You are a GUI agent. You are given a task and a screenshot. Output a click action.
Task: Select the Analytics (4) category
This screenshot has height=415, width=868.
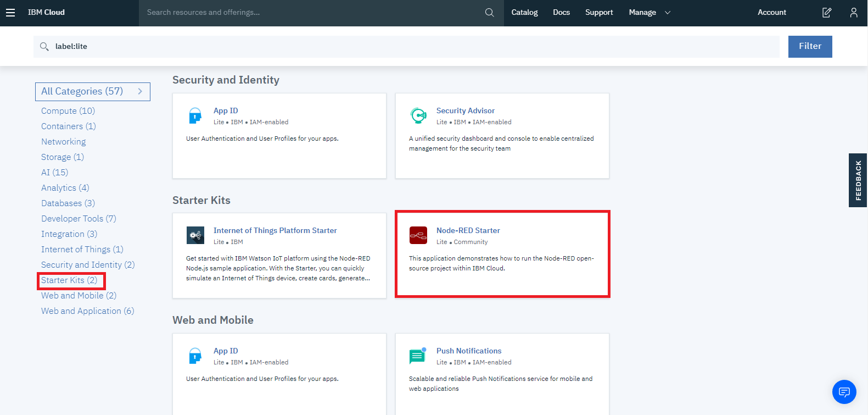pos(65,188)
